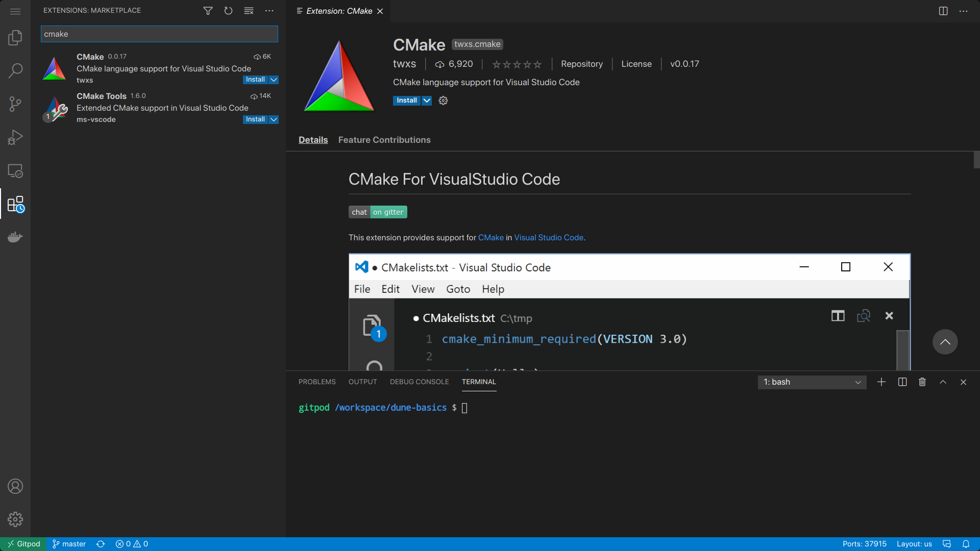
Task: Install the CMake Tools extension
Action: click(255, 119)
